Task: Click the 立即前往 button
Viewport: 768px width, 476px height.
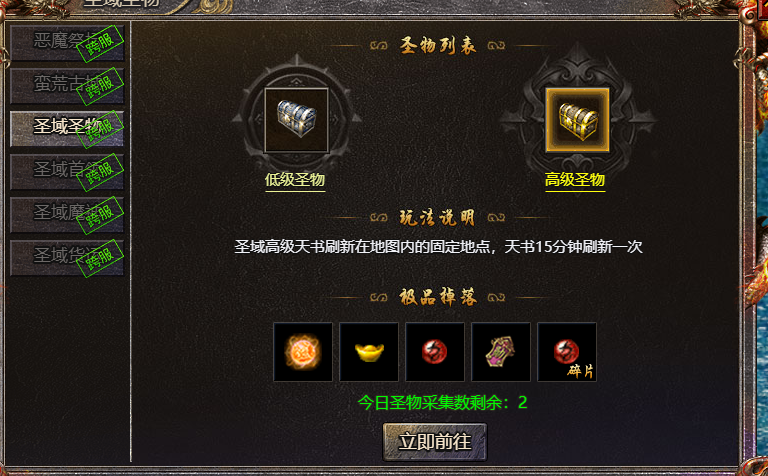Action: (435, 442)
